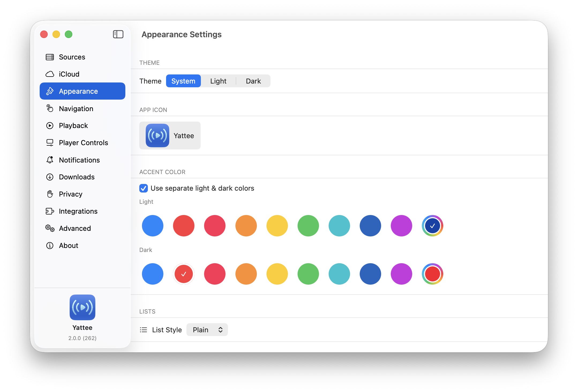Viewport: 578px width, 392px height.
Task: Open the About section
Action: tap(82, 246)
